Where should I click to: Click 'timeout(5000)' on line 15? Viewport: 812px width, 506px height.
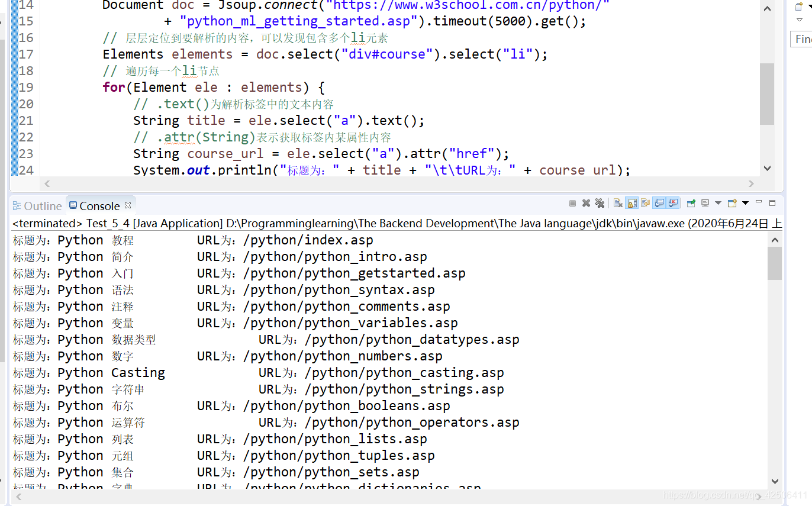[x=484, y=21]
